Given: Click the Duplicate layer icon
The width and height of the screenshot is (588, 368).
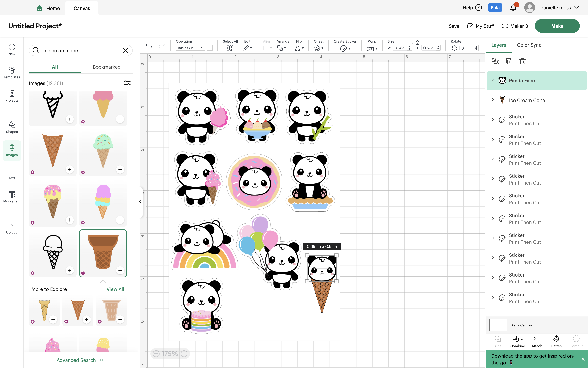Looking at the screenshot, I should point(509,61).
